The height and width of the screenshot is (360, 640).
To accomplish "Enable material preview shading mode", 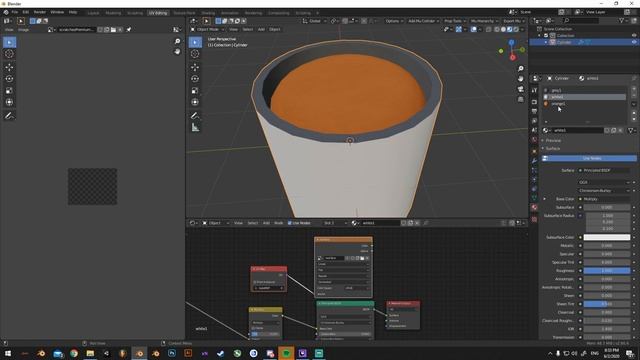I will (510, 29).
